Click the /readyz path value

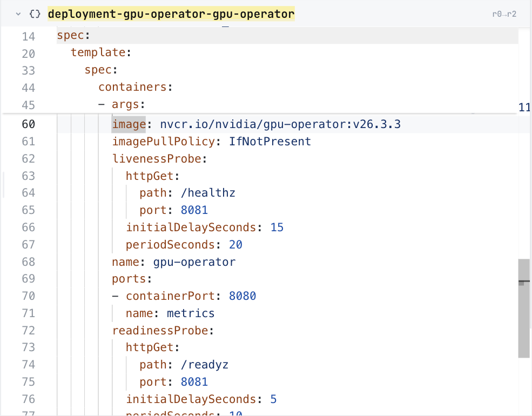pyautogui.click(x=204, y=365)
